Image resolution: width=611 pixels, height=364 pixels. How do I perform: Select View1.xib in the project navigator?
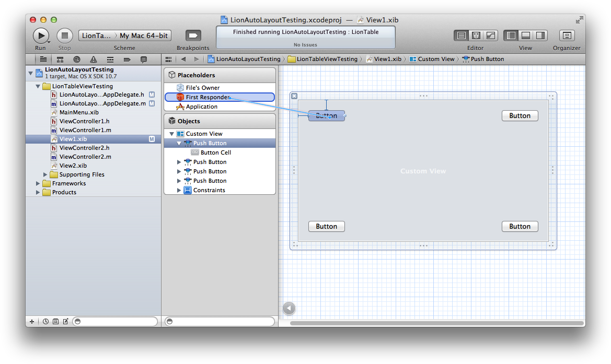(94, 139)
